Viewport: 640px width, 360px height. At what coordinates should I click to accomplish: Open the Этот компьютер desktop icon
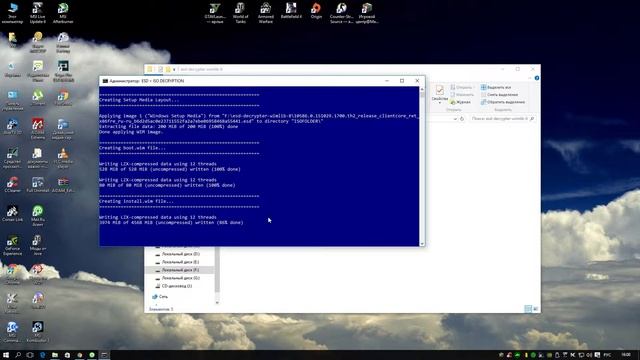point(12,13)
